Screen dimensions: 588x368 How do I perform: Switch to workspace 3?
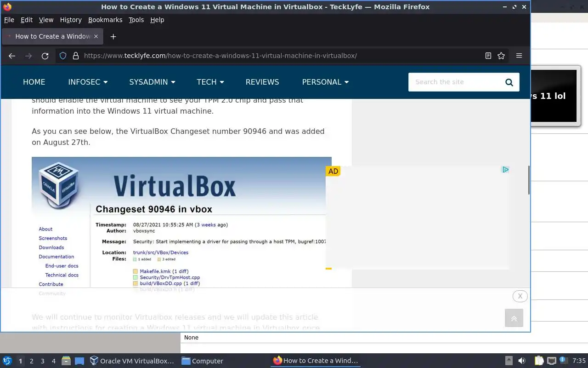point(42,361)
